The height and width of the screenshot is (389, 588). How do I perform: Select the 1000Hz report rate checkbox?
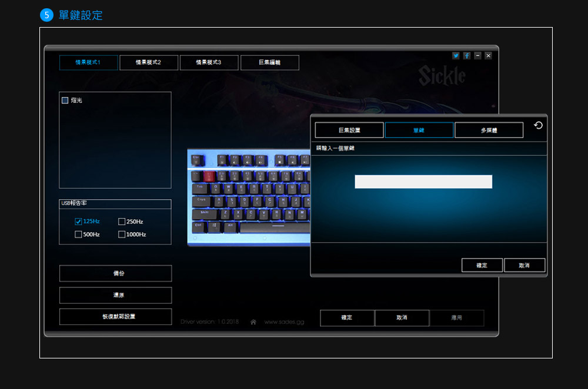click(122, 234)
